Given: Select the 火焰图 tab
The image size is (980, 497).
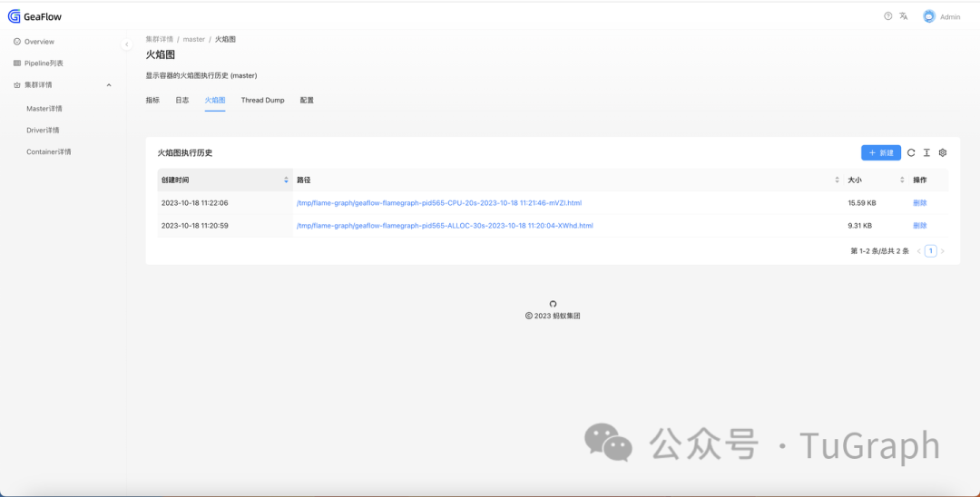Looking at the screenshot, I should tap(215, 100).
